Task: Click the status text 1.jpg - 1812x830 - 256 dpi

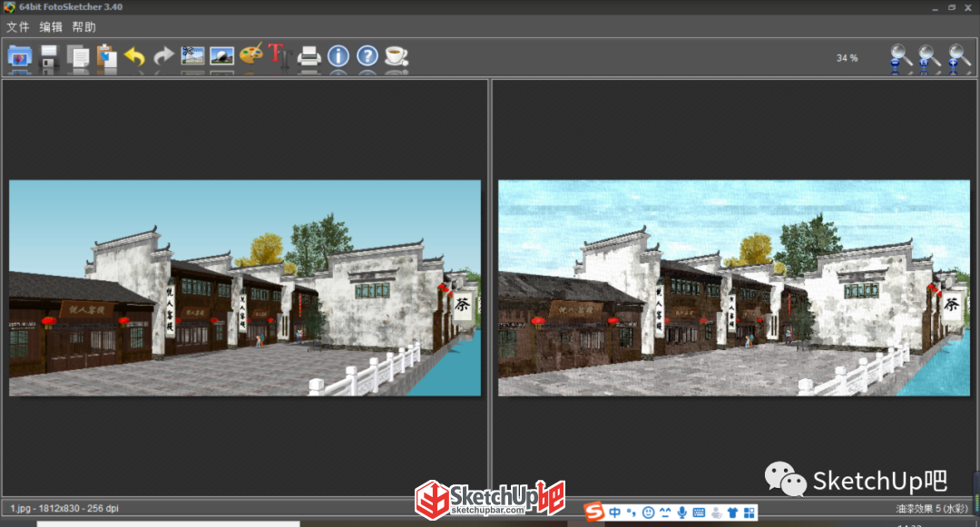Action: [x=64, y=508]
